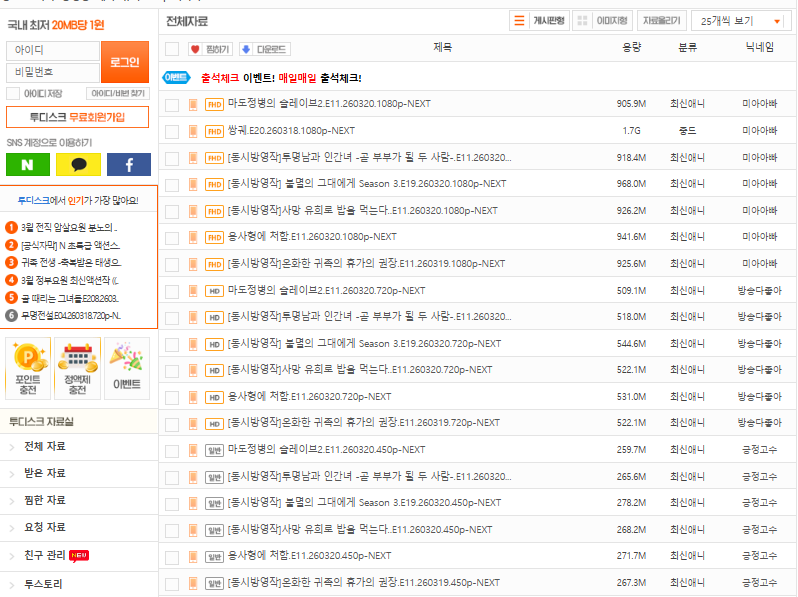Viewport: 798px width, 597px height.
Task: Click the 비밀번호 input field
Action: click(x=53, y=72)
